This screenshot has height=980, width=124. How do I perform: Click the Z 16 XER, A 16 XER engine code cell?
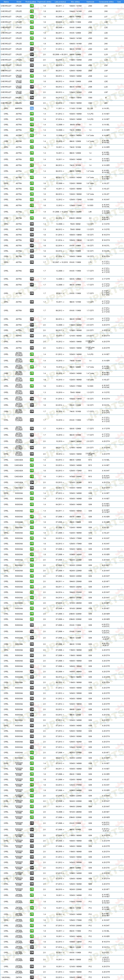(x=106, y=212)
